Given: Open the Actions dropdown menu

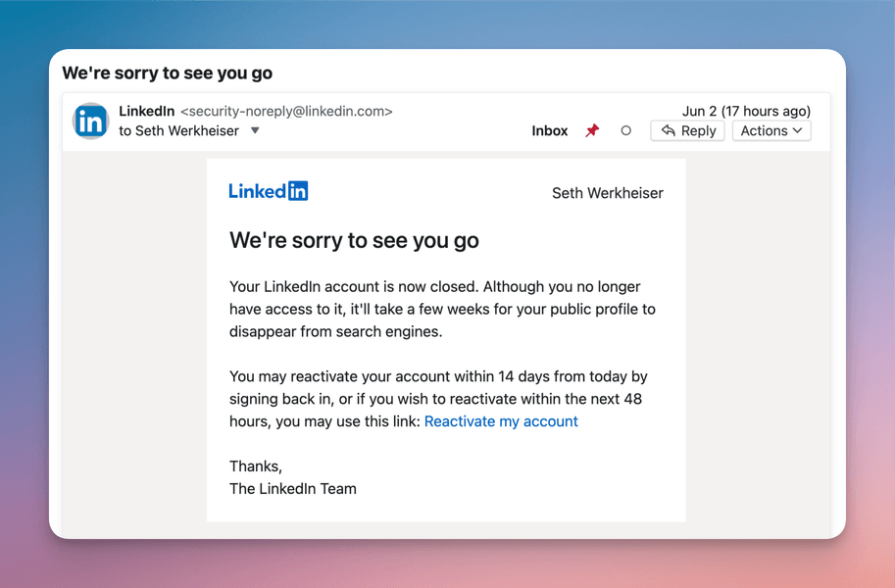Looking at the screenshot, I should [x=771, y=130].
